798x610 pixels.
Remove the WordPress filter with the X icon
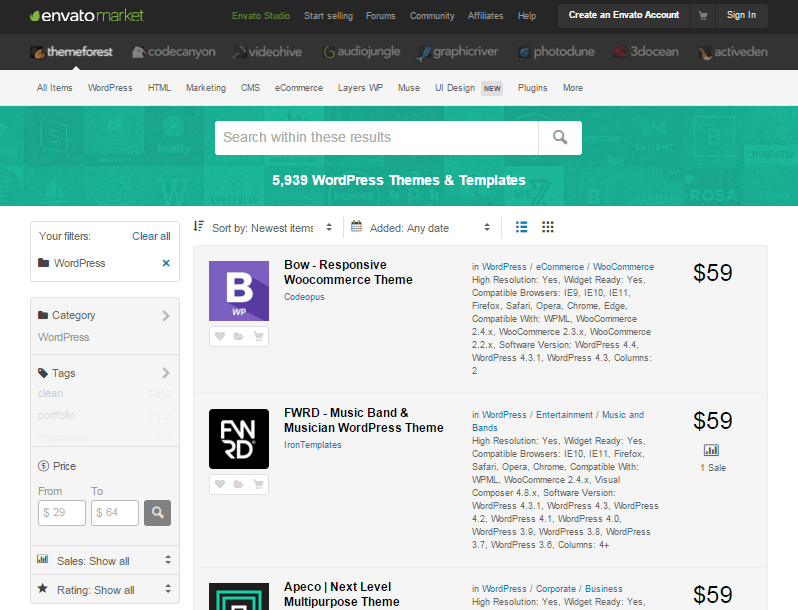(166, 263)
